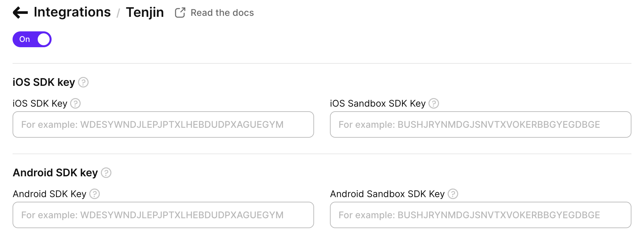The width and height of the screenshot is (644, 243).
Task: Open the Read the docs link
Action: point(222,13)
